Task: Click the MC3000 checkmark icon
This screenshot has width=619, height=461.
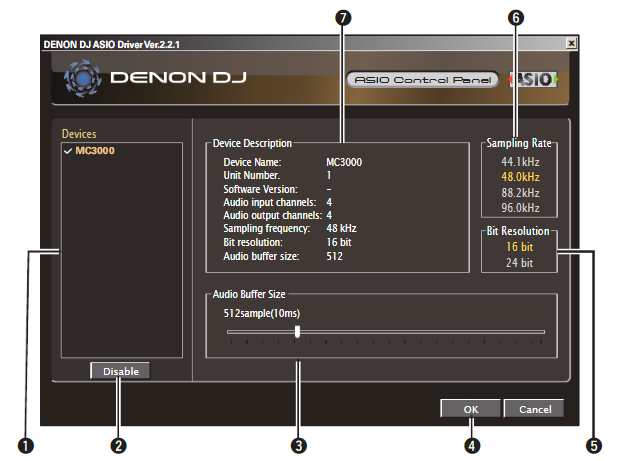Action: coord(68,151)
